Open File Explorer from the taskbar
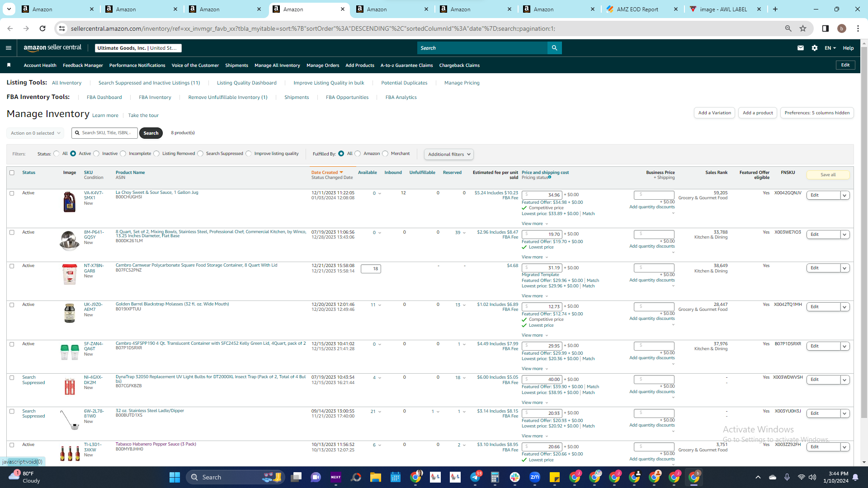This screenshot has width=868, height=488. pos(376,477)
